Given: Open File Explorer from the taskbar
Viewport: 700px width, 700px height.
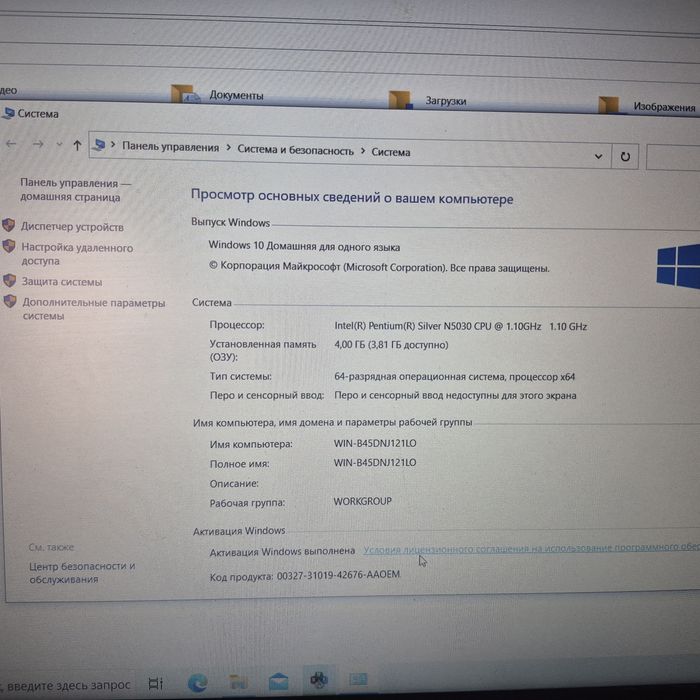Looking at the screenshot, I should point(238,682).
